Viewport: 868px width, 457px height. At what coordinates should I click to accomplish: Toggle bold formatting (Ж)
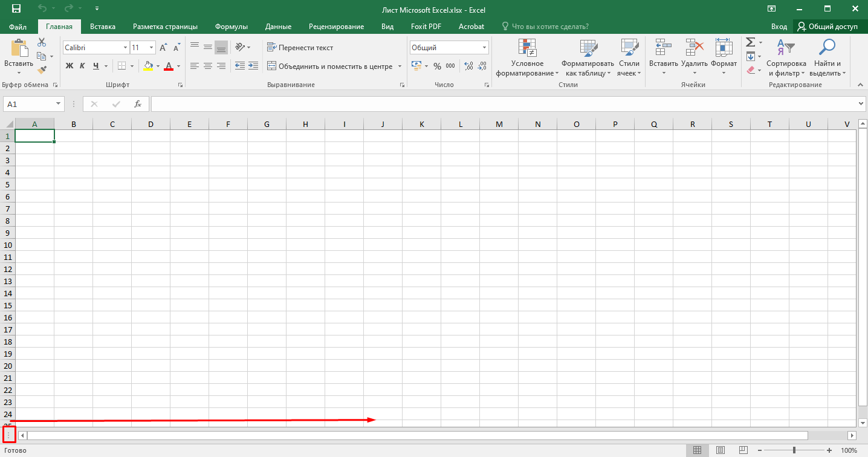[x=69, y=66]
